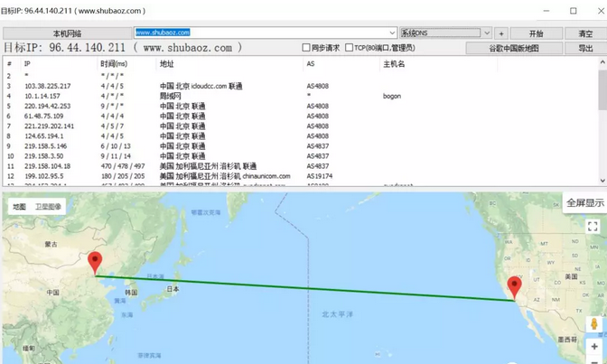
Task: Click the 导出 export button
Action: tap(584, 48)
